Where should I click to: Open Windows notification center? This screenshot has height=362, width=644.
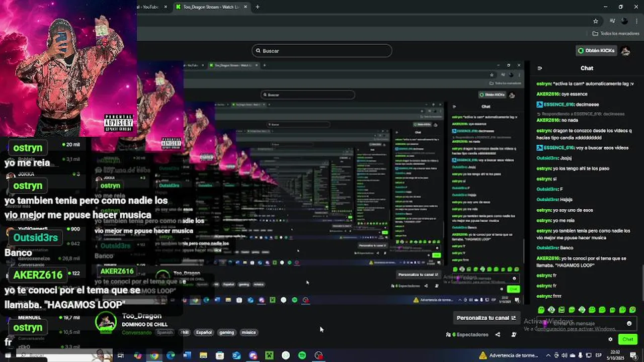[x=633, y=355]
